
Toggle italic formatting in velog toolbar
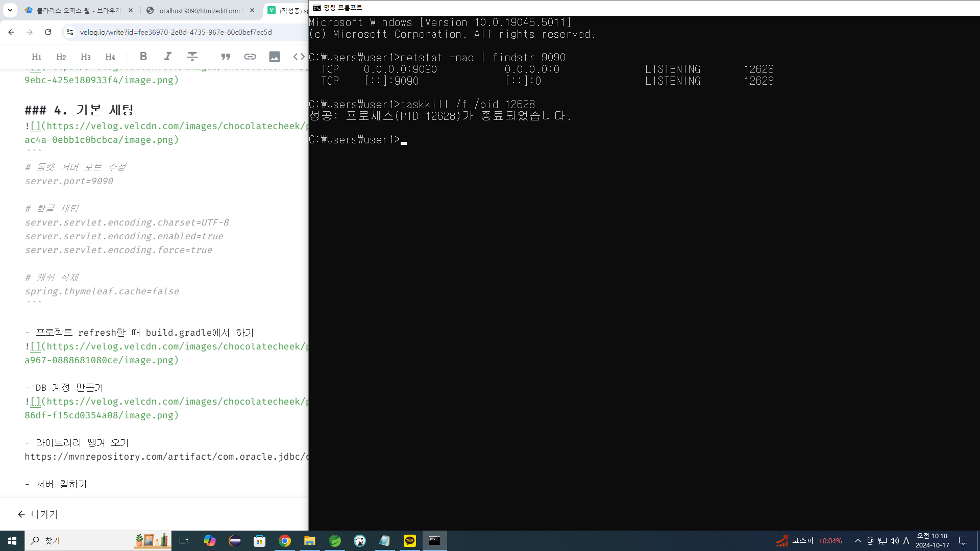(x=167, y=57)
